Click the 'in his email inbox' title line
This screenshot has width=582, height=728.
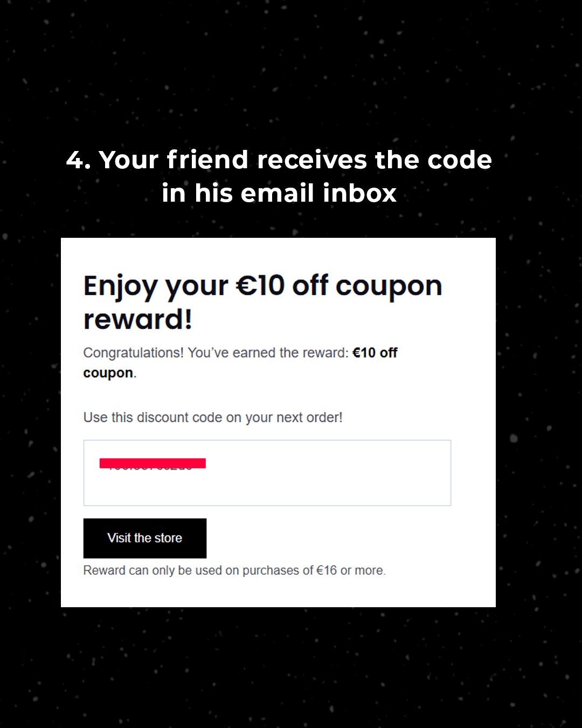click(279, 193)
